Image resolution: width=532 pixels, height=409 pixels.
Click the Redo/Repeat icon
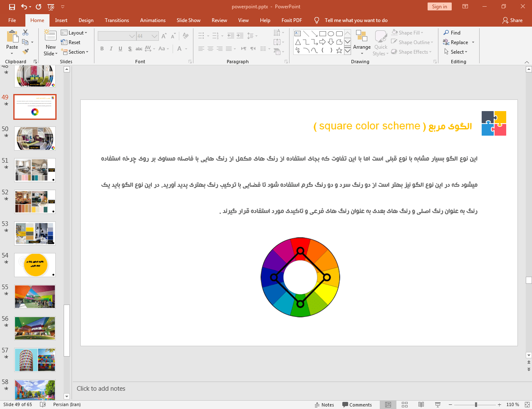point(39,7)
